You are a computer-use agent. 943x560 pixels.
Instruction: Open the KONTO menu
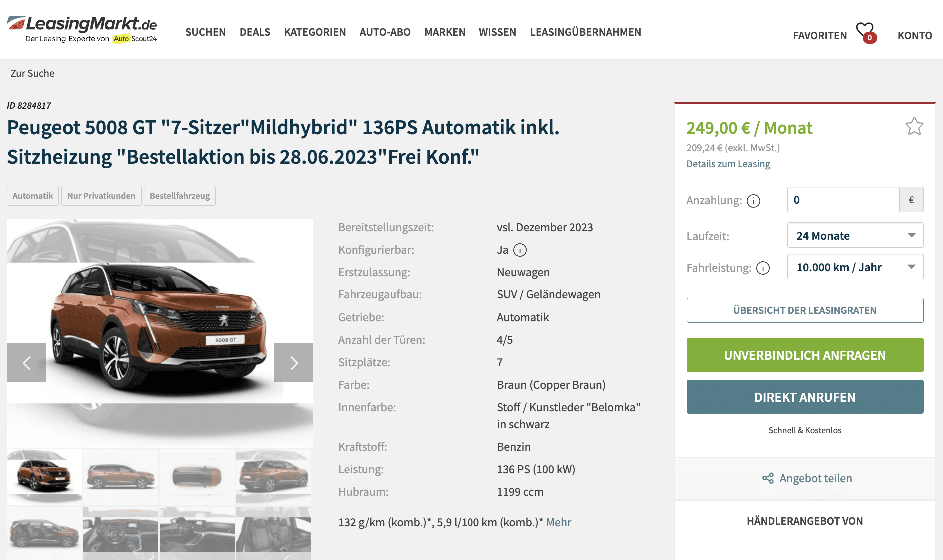(915, 36)
